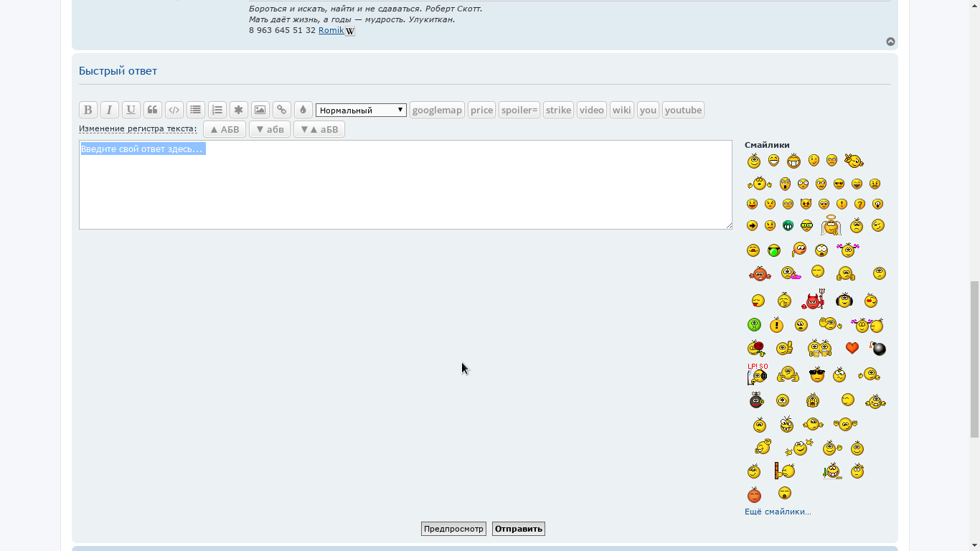Insert the thumbs-up smiley
Viewport: 980px width, 551px height.
click(785, 348)
